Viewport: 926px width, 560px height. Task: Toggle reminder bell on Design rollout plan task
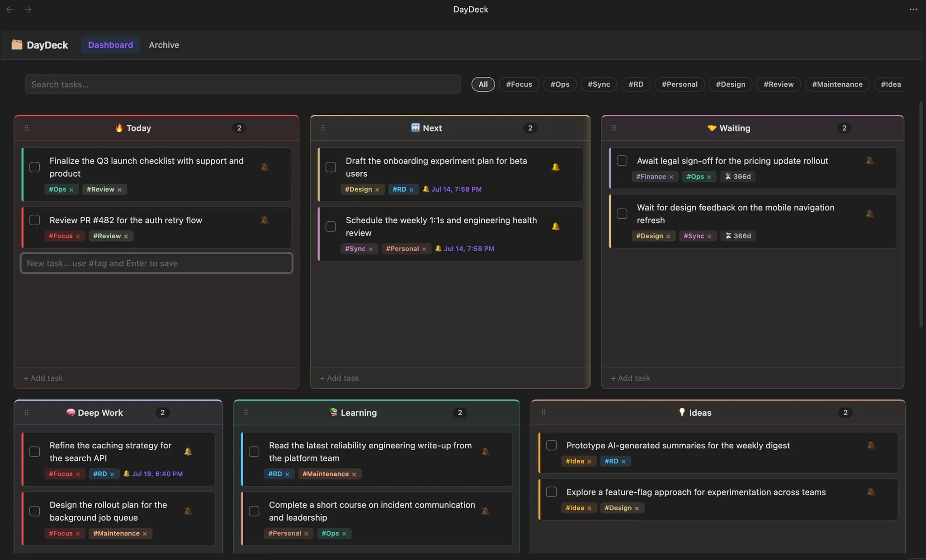[x=188, y=511]
